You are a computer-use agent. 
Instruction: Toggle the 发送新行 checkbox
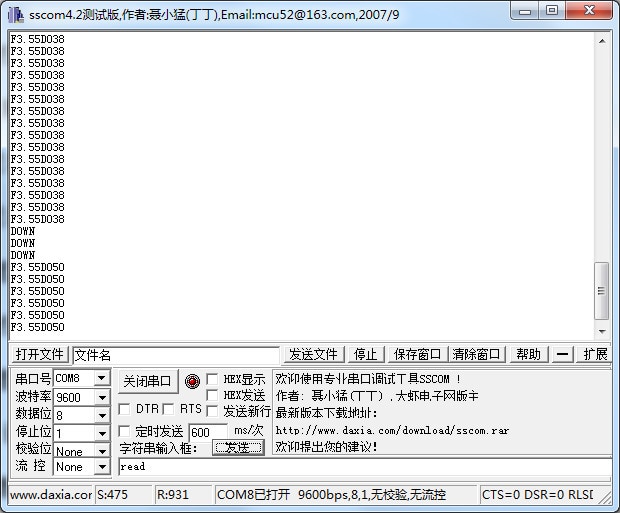click(x=212, y=411)
